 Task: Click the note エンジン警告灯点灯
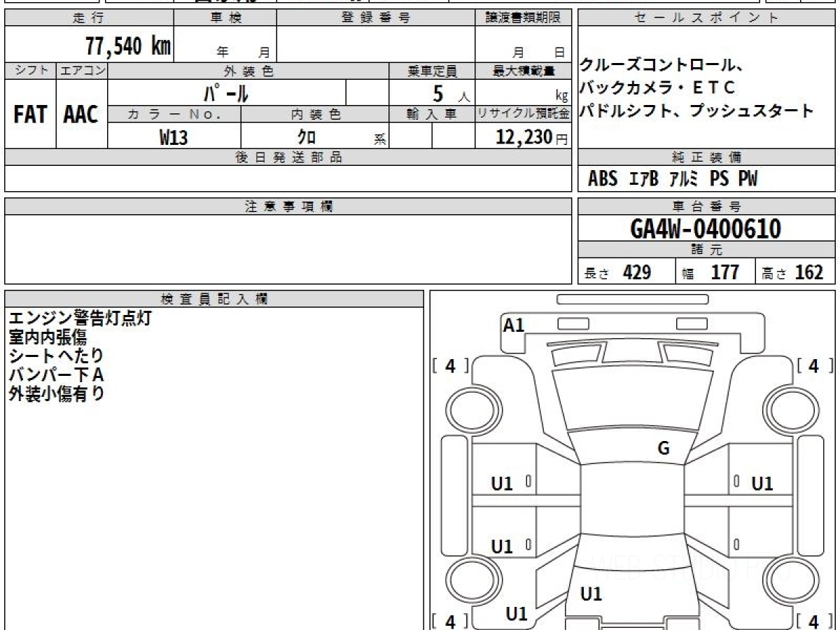click(x=80, y=318)
